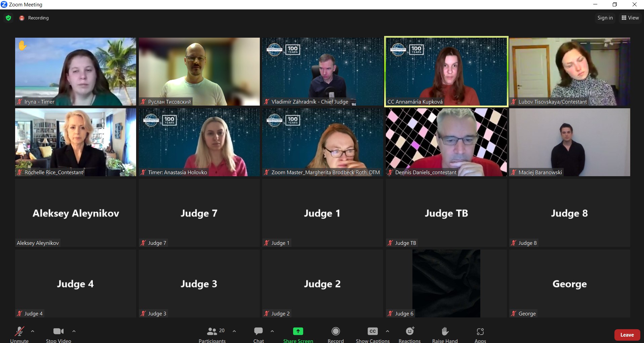This screenshot has width=644, height=343.
Task: Click the green encryption shield icon
Action: (x=8, y=18)
